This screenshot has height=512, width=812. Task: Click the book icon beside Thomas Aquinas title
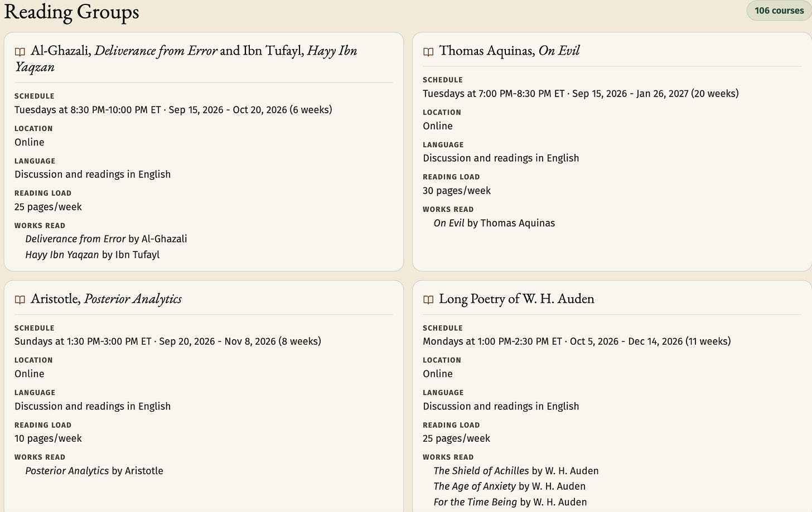click(428, 52)
